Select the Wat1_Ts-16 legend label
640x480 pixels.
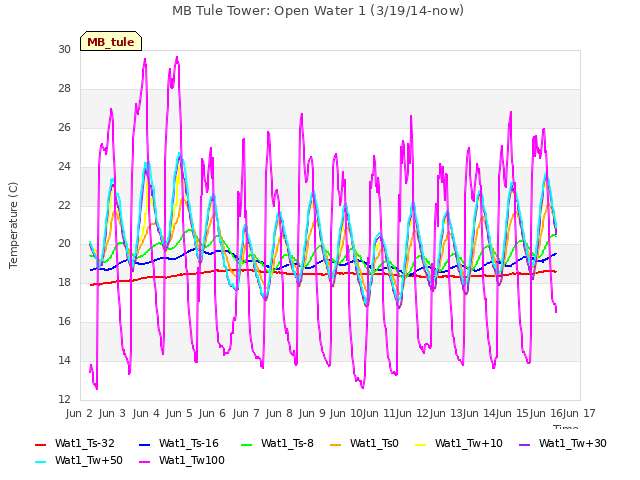pyautogui.click(x=189, y=444)
